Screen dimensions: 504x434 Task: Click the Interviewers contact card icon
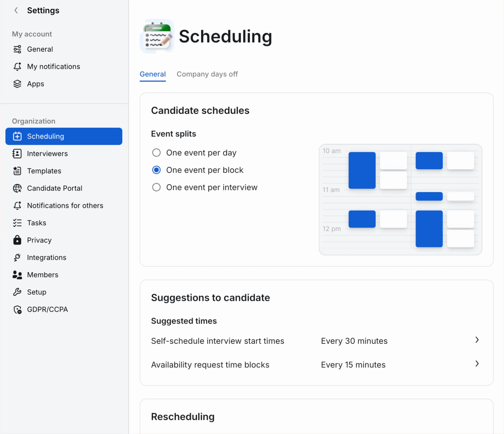pyautogui.click(x=17, y=154)
